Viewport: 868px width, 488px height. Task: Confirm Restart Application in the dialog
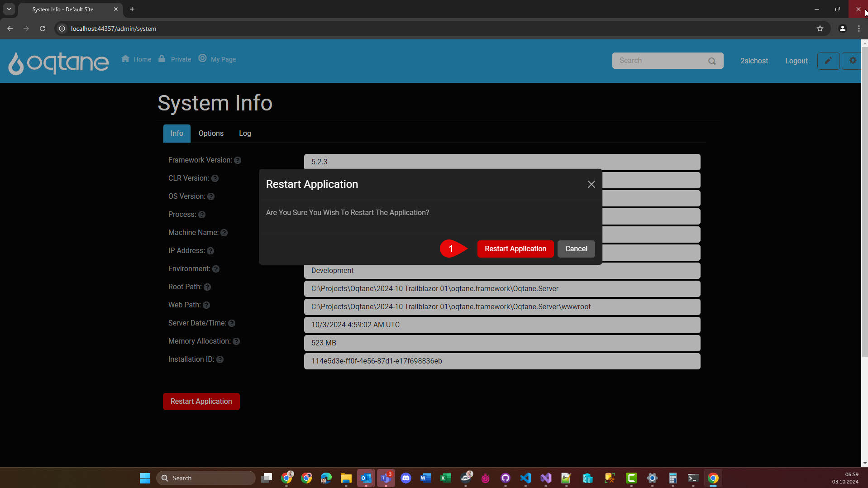[x=515, y=249]
